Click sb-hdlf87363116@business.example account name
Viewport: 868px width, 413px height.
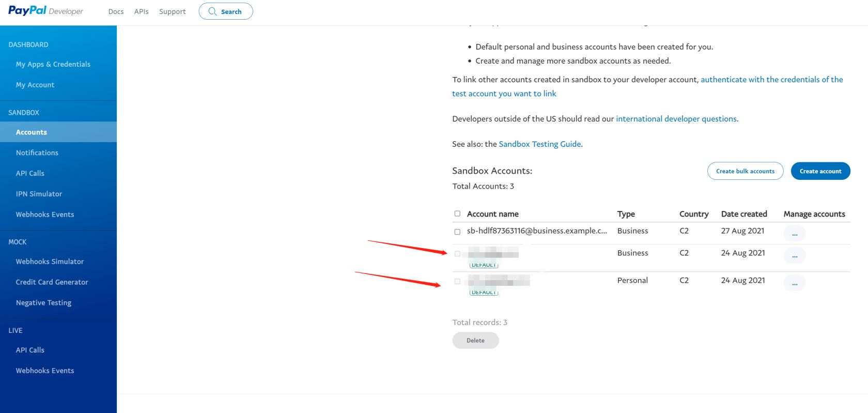537,231
